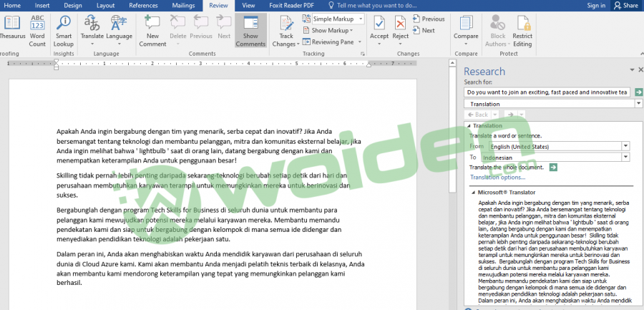The height and width of the screenshot is (310, 644).
Task: Click document vertical scrollbar up arrow
Action: [452, 63]
